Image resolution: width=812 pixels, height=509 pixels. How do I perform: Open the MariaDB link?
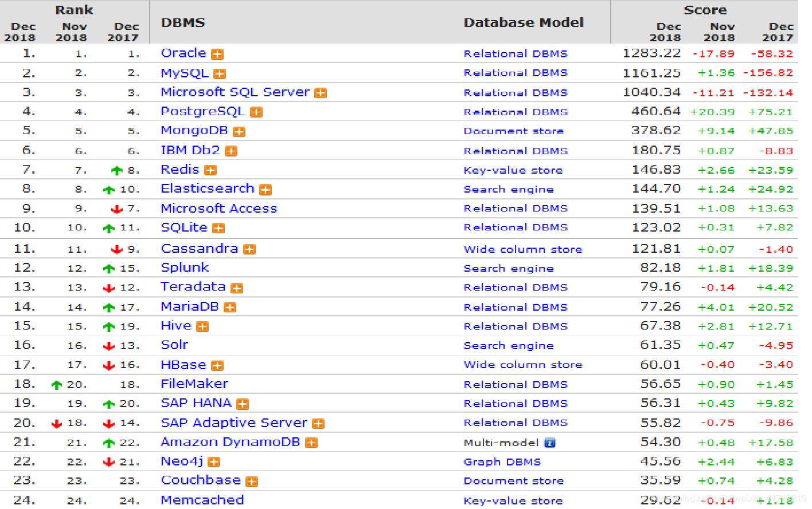190,306
